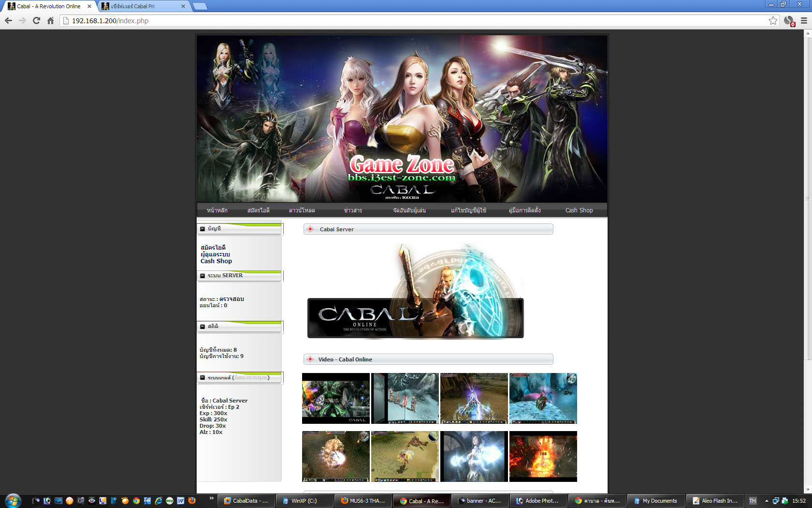Open the Chrome hamburger menu
Screen dimensions: 812x508
[x=804, y=21]
